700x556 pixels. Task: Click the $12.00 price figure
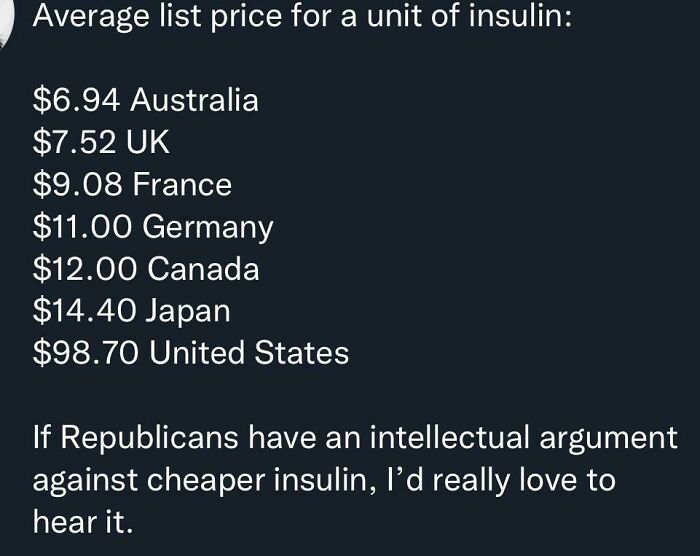tap(84, 269)
